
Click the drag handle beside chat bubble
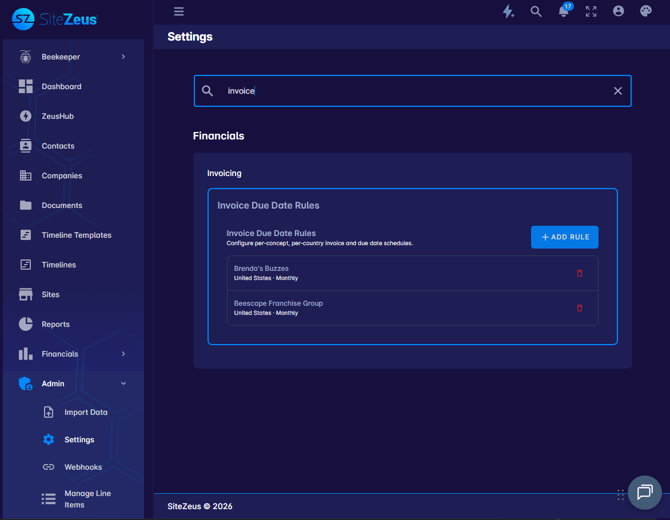[x=620, y=495]
